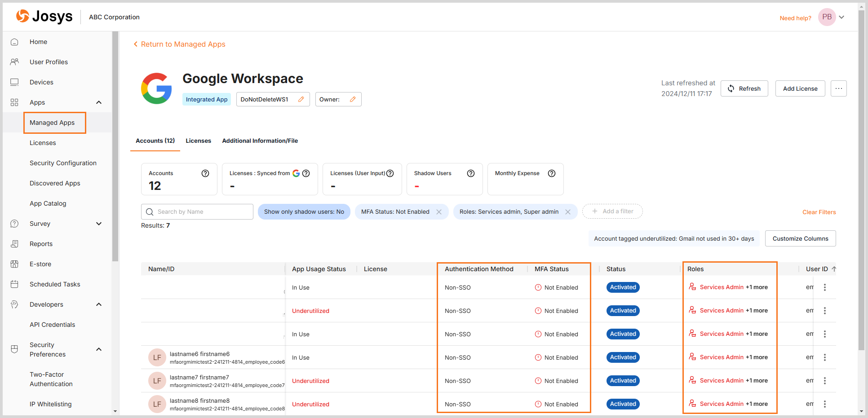Switch to Additional Information/File tab
Image resolution: width=868 pixels, height=418 pixels.
coord(260,141)
